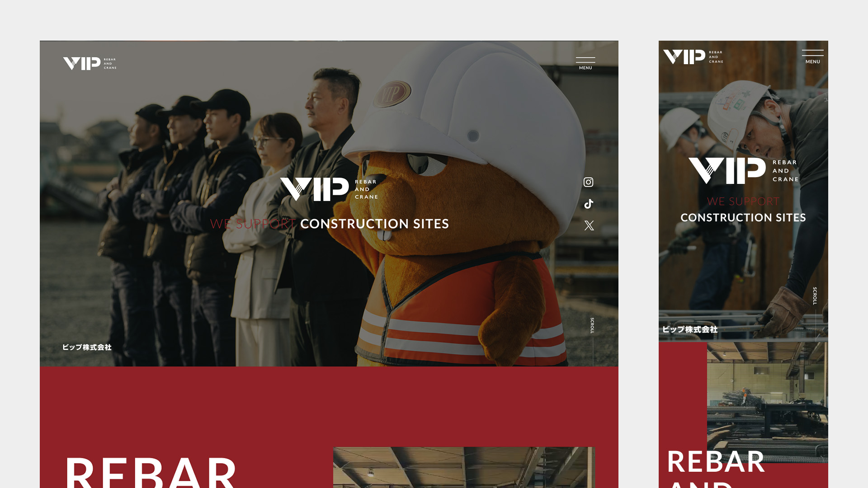Screen dimensions: 868x488
Task: Click the mobile header VIP logo
Action: [693, 57]
